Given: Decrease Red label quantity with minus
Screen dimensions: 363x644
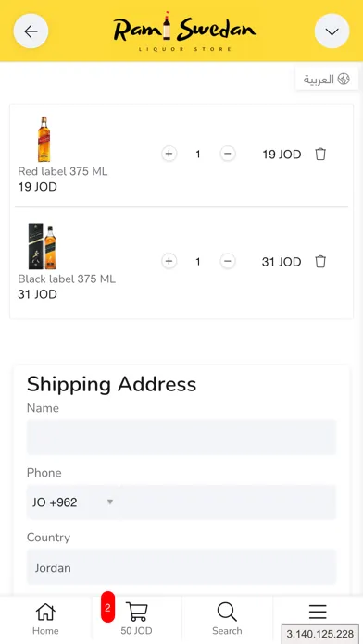Looking at the screenshot, I should [228, 154].
